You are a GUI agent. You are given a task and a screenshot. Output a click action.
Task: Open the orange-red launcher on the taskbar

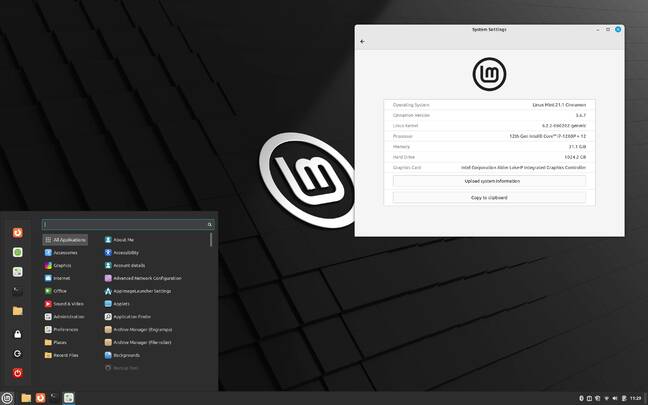[x=40, y=398]
